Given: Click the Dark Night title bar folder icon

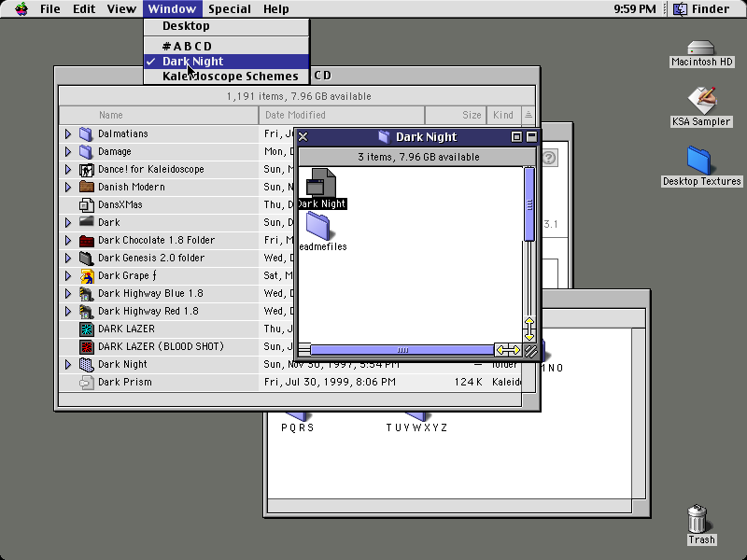Looking at the screenshot, I should [384, 137].
